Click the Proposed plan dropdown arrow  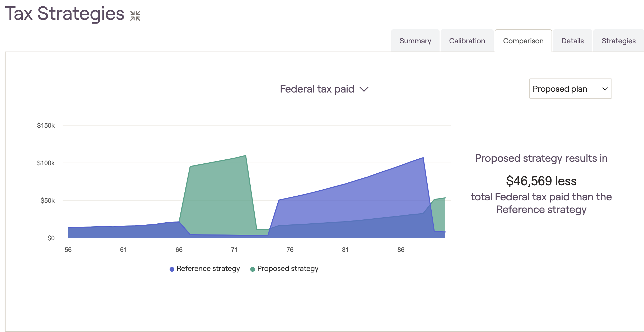point(605,89)
